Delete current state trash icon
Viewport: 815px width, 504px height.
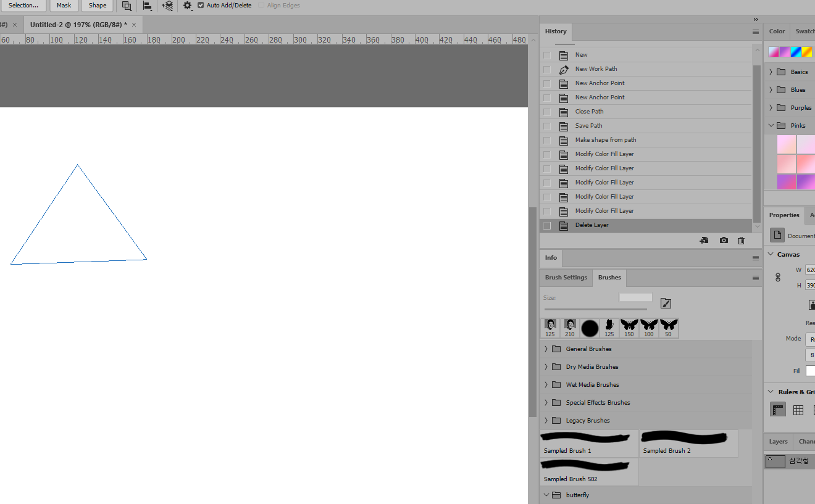click(742, 241)
